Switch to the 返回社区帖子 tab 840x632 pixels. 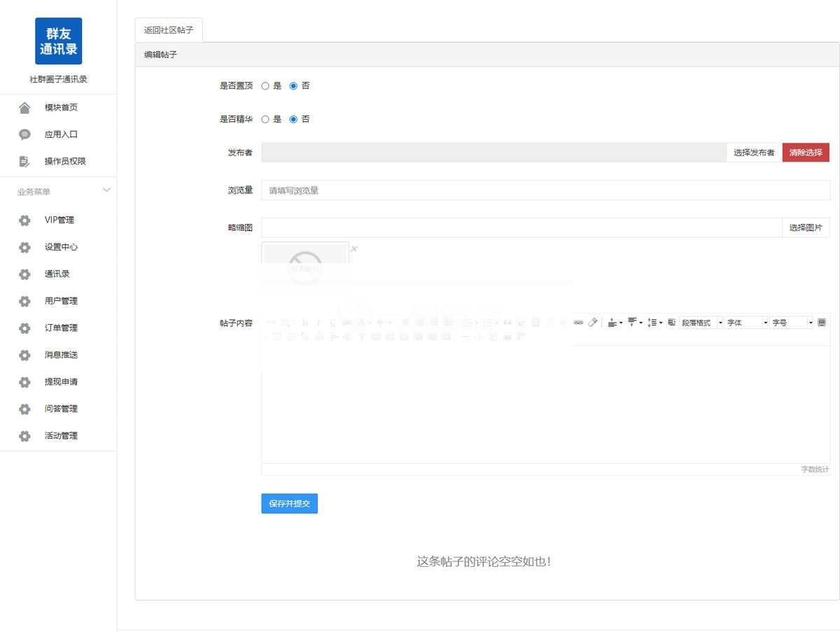tap(168, 29)
